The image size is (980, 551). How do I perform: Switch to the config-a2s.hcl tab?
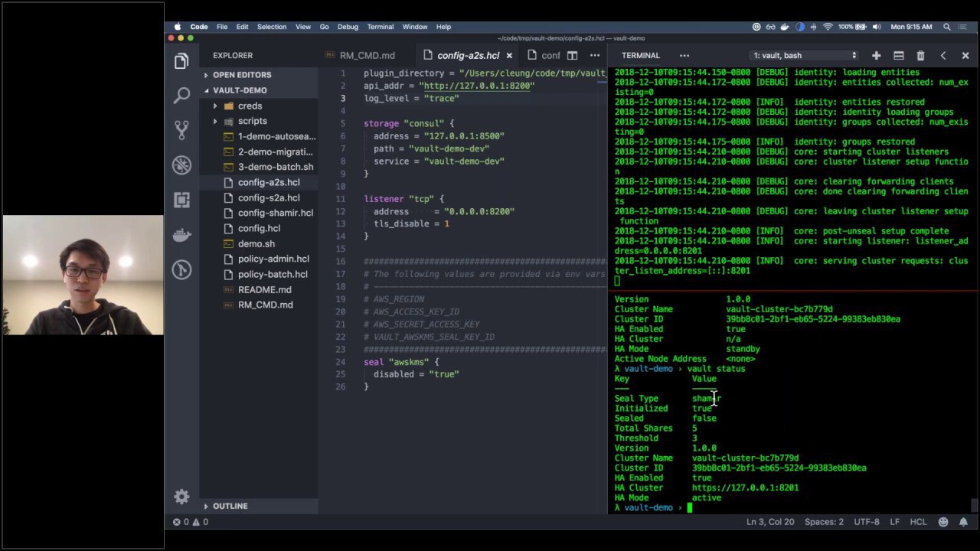tap(467, 55)
